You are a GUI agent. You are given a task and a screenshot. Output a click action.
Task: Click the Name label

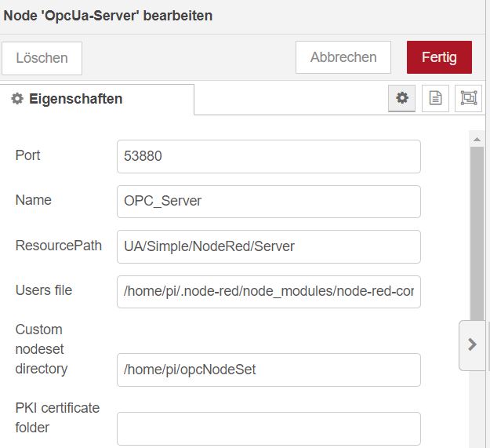click(34, 200)
